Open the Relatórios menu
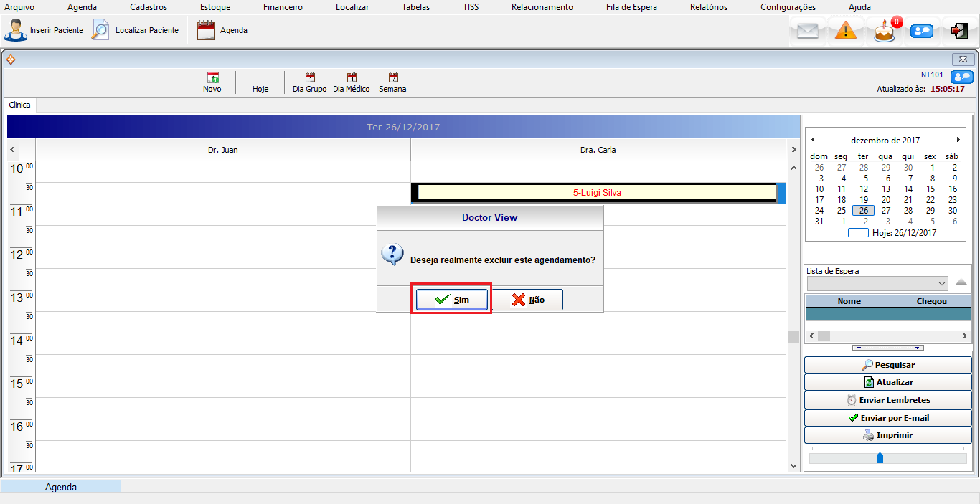 click(708, 7)
